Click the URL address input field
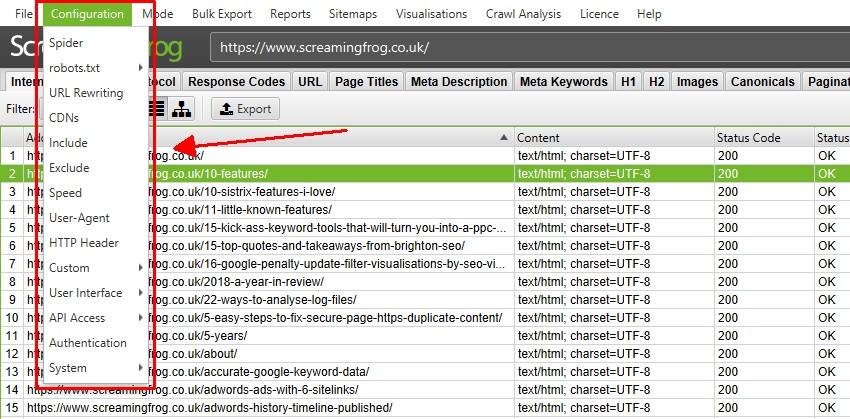 click(530, 48)
